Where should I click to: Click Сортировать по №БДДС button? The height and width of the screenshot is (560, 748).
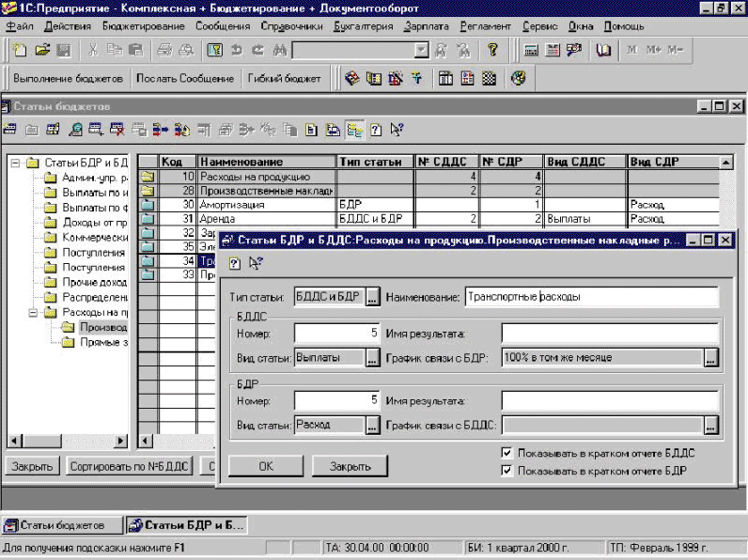130,466
